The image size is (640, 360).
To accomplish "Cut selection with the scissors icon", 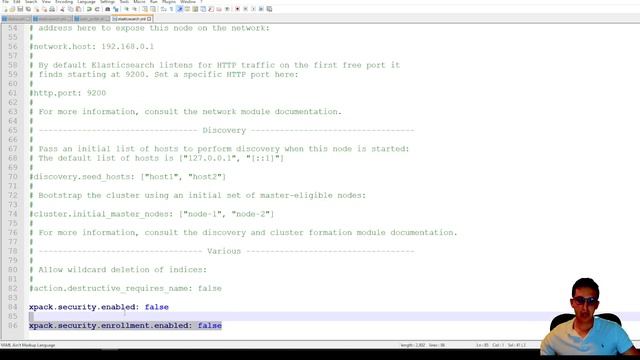I will coord(62,9).
